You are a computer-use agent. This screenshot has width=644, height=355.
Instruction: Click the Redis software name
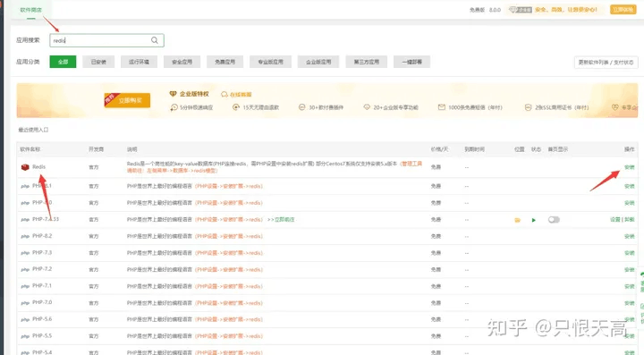pyautogui.click(x=39, y=167)
